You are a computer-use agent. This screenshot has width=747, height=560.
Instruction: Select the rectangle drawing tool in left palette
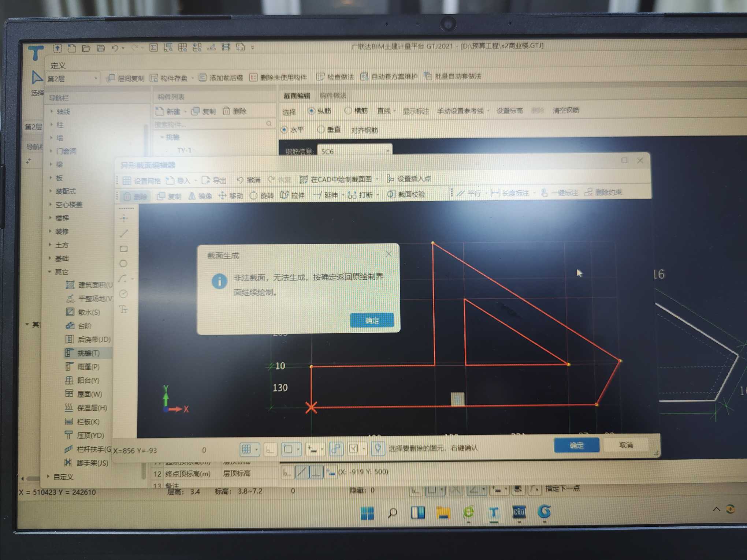click(124, 249)
